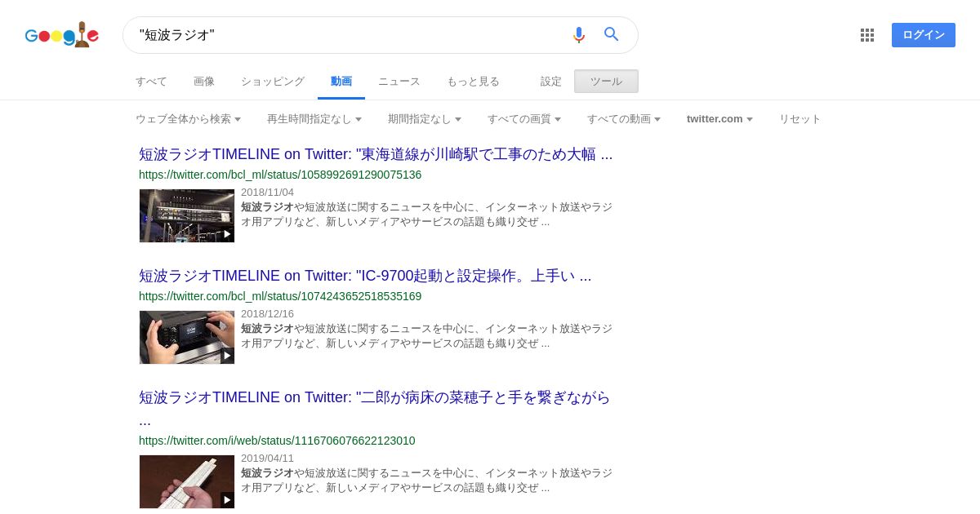Expand すべての動画 dropdown

624,119
